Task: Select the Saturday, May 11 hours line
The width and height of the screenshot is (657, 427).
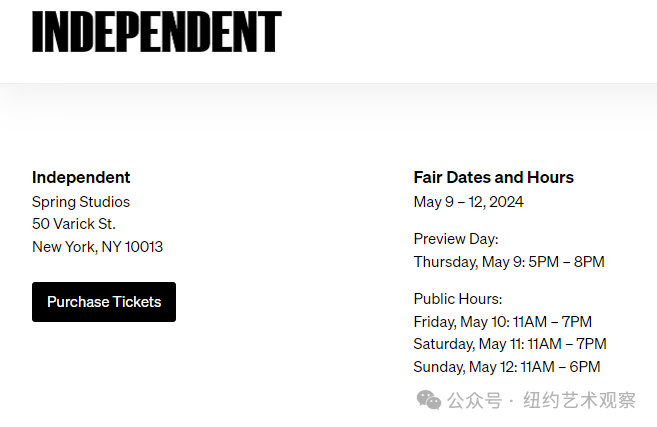Action: point(509,344)
